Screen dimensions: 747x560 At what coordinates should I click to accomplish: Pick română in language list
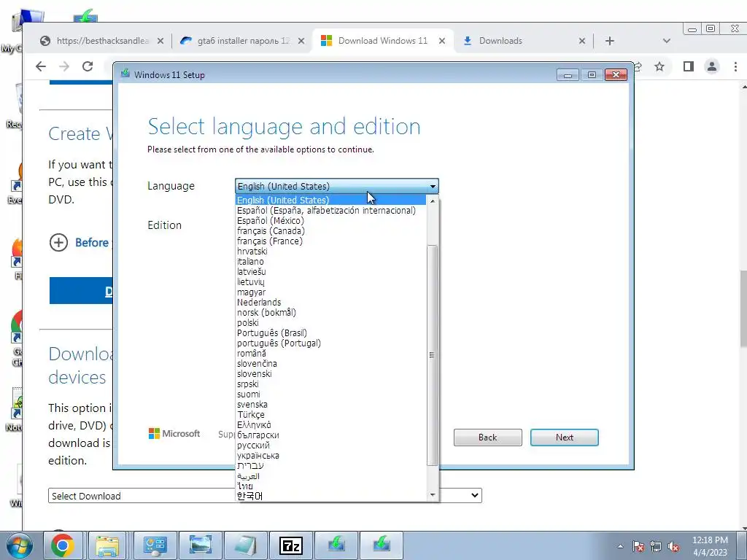330,354
